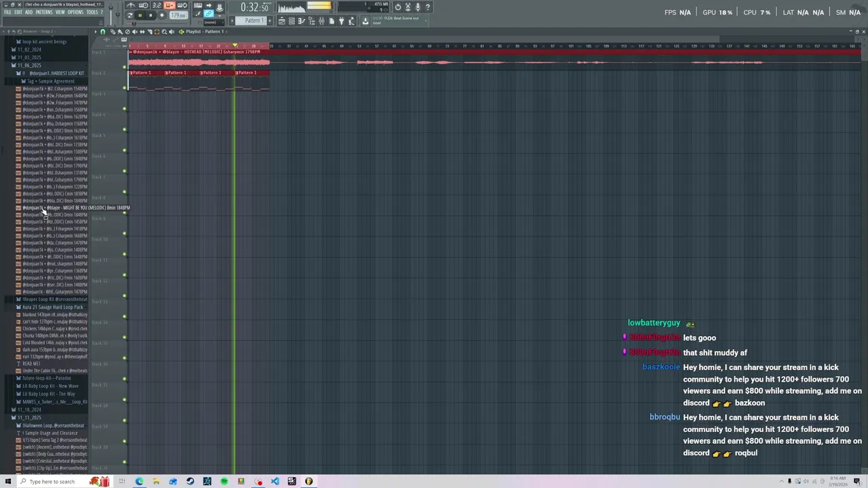
Task: Mute Track 4 via green dot
Action: coord(124,129)
